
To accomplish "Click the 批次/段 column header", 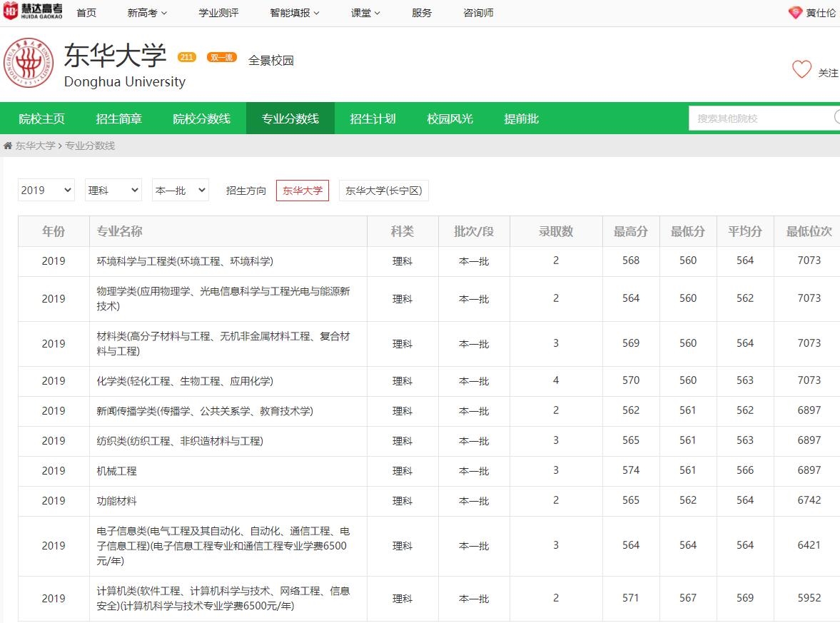I will (x=474, y=231).
